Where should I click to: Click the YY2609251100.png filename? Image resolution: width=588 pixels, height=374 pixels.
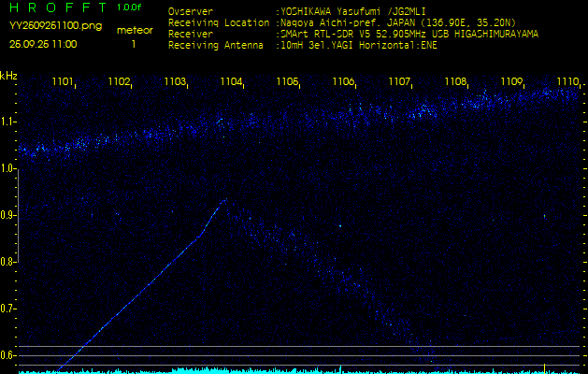[55, 27]
